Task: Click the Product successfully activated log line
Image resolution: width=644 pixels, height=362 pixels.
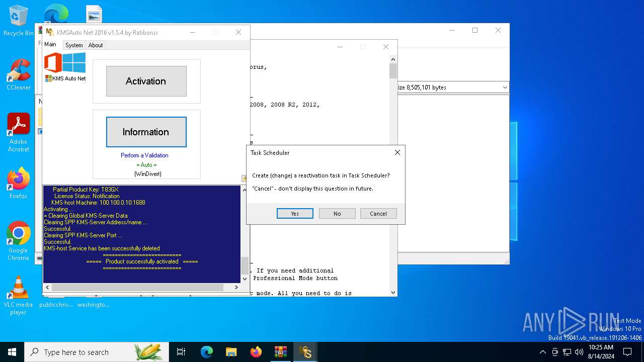Action: click(x=142, y=261)
